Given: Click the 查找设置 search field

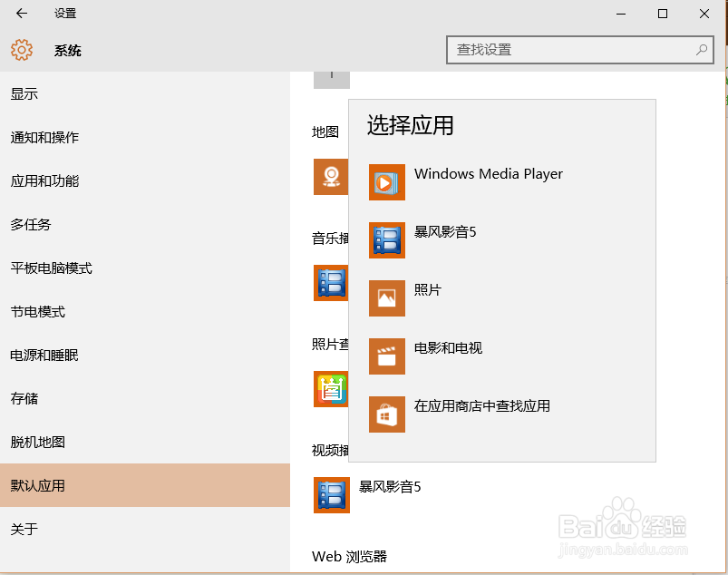Looking at the screenshot, I should [580, 50].
